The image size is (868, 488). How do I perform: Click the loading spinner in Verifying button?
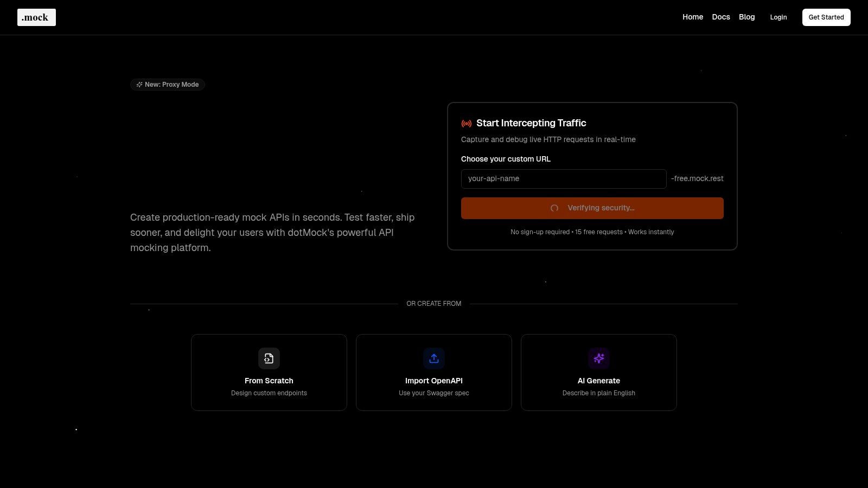coord(554,208)
